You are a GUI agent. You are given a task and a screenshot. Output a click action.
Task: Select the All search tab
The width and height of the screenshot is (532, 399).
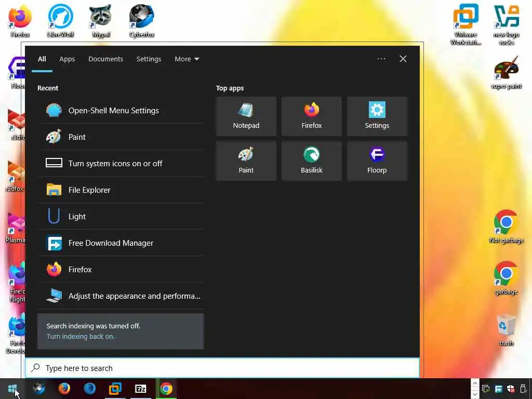pyautogui.click(x=42, y=59)
